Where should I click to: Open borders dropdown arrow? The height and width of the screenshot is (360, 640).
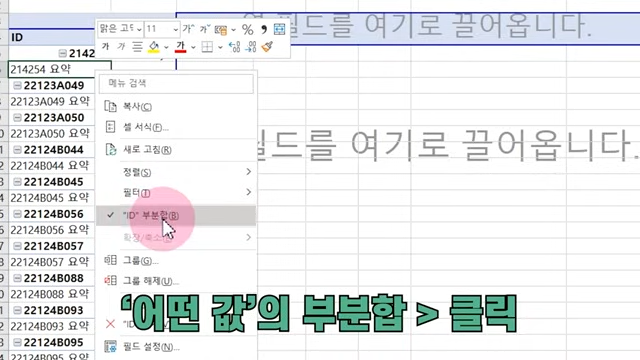click(x=220, y=47)
